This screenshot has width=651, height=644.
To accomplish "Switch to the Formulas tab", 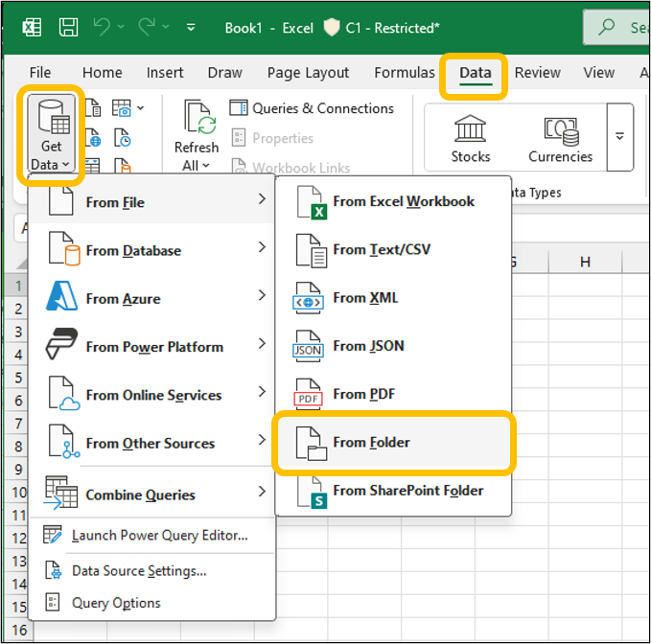I will pyautogui.click(x=404, y=73).
